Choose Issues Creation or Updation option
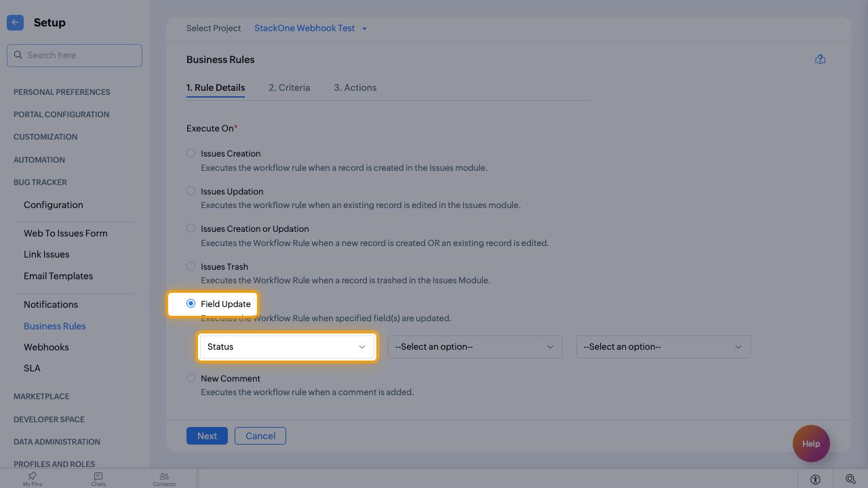The width and height of the screenshot is (868, 488). 191,228
